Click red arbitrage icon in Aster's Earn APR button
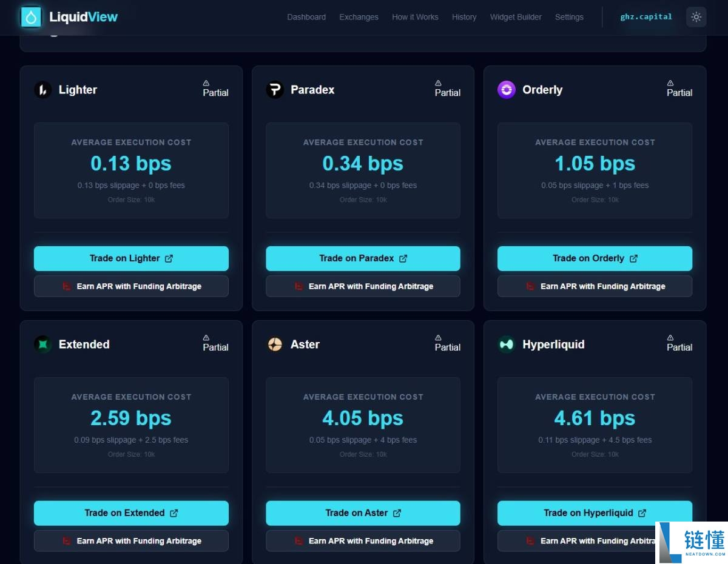728x564 pixels. tap(298, 541)
